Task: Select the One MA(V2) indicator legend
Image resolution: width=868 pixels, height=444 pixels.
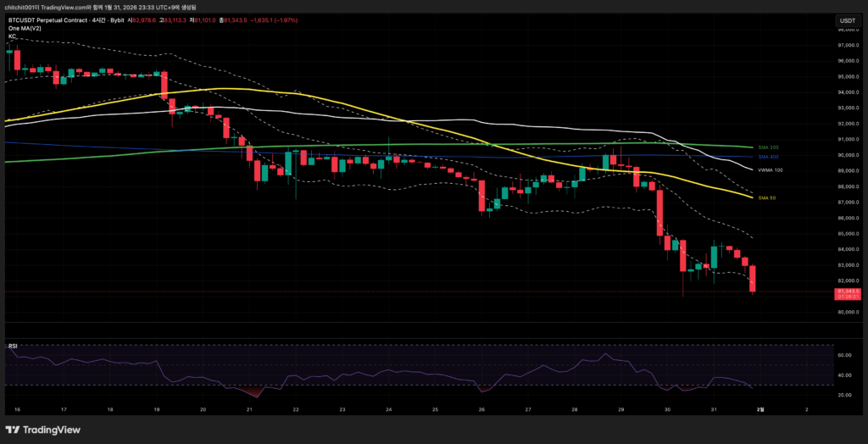Action: click(x=25, y=28)
